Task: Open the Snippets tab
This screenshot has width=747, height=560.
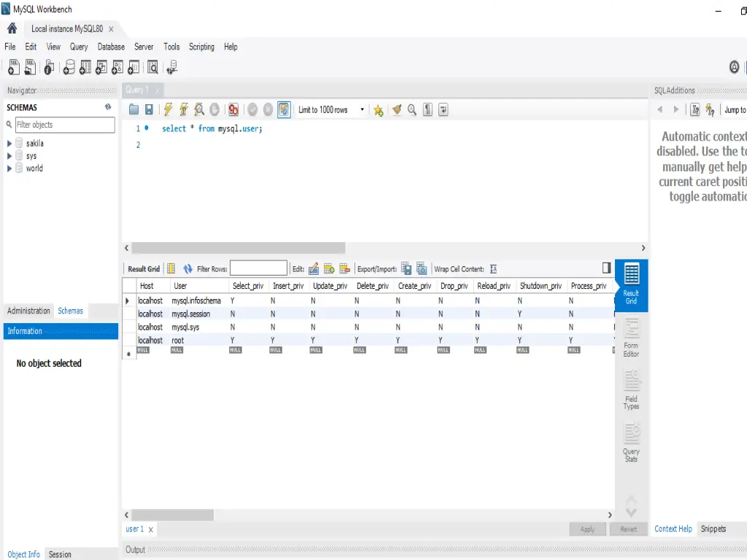Action: pos(713,529)
